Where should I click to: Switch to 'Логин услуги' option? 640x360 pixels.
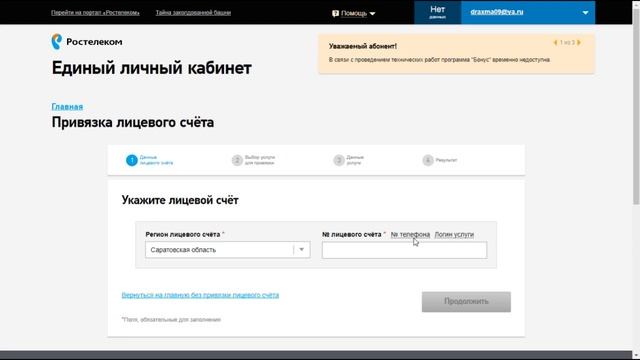click(454, 235)
